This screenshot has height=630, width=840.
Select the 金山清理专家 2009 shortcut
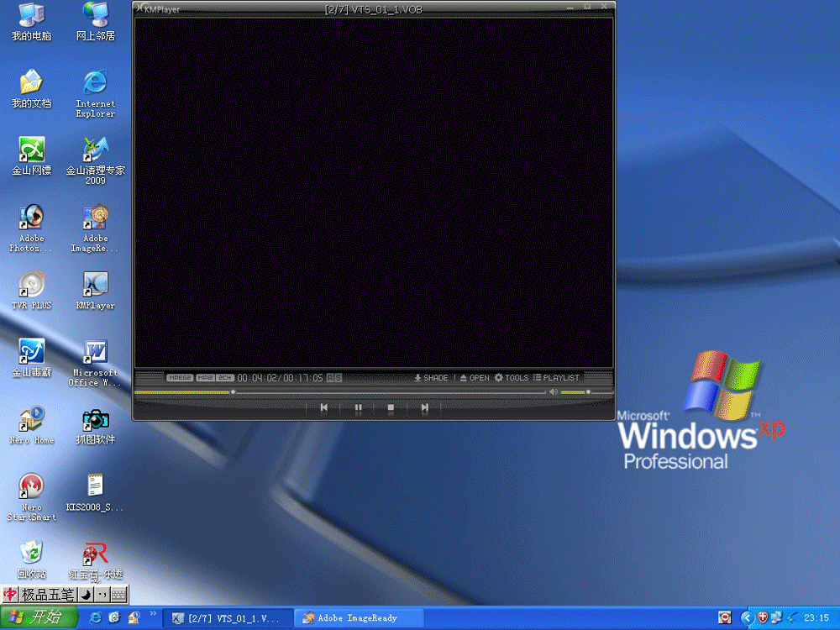coord(96,160)
